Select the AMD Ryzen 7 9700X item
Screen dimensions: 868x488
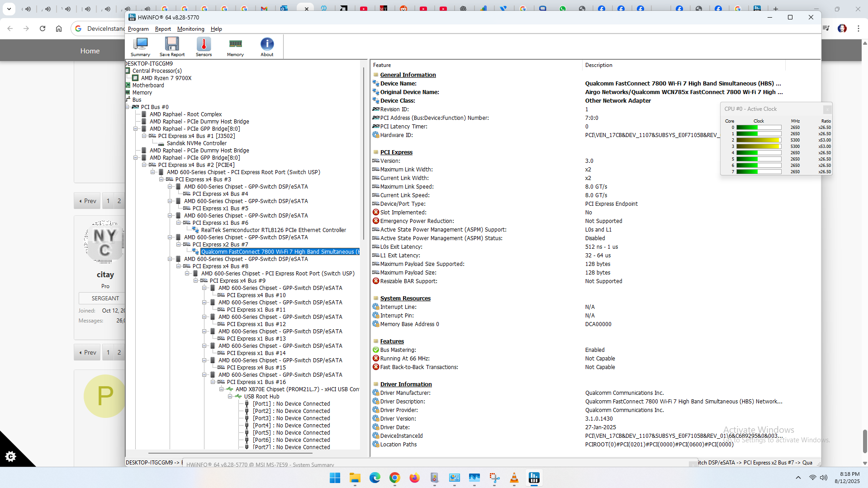click(166, 78)
